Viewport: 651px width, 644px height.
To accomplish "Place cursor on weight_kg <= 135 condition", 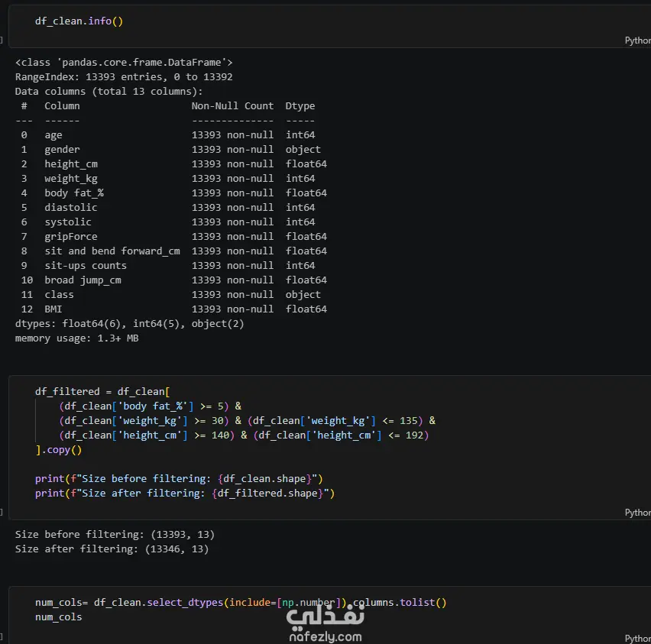I will pyautogui.click(x=335, y=421).
